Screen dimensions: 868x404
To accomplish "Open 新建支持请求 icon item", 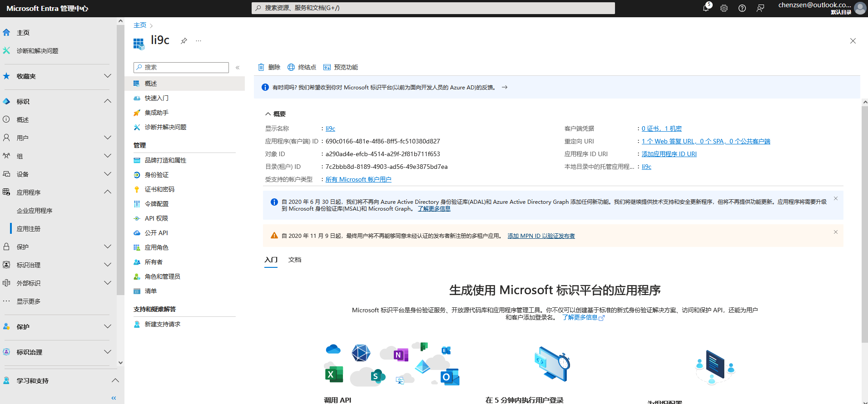I will click(137, 324).
